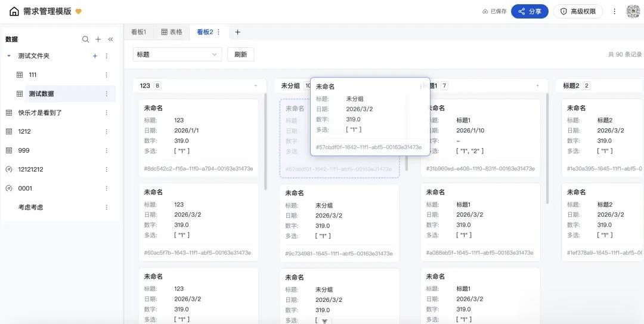
Task: Click the table icon of 999
Action: 9,150
